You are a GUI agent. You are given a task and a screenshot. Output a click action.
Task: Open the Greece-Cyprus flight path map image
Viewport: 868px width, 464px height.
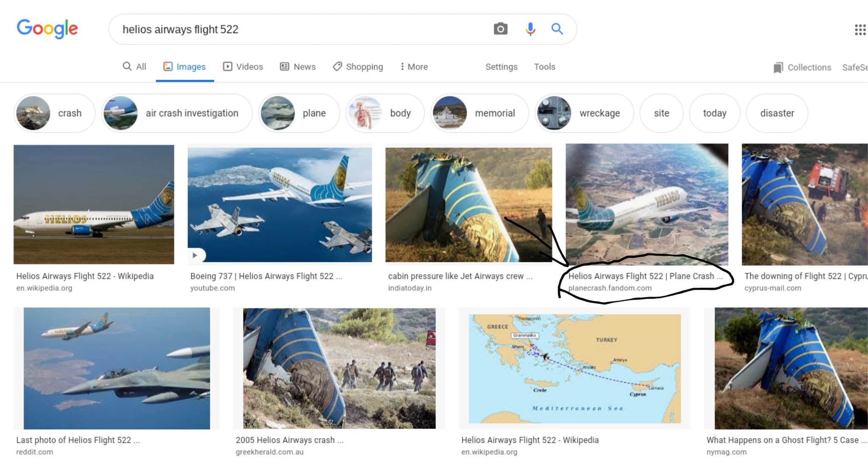pyautogui.click(x=574, y=368)
